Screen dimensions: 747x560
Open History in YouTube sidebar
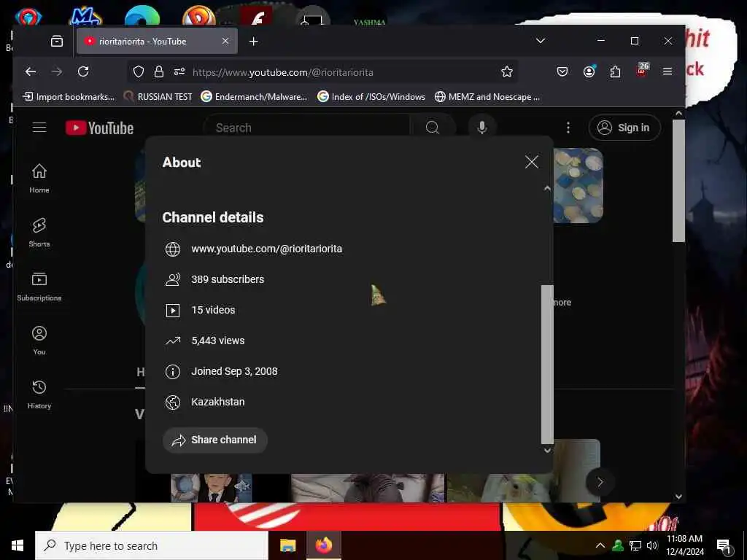[39, 394]
